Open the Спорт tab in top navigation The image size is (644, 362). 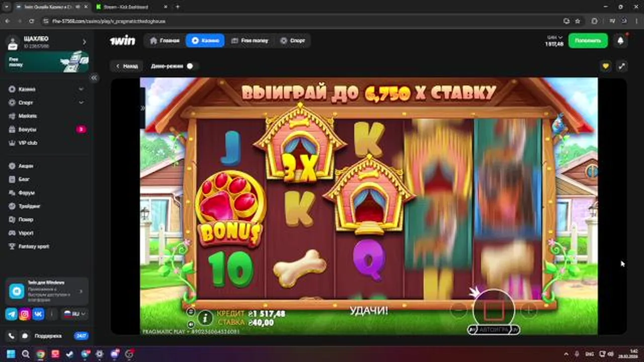point(293,41)
